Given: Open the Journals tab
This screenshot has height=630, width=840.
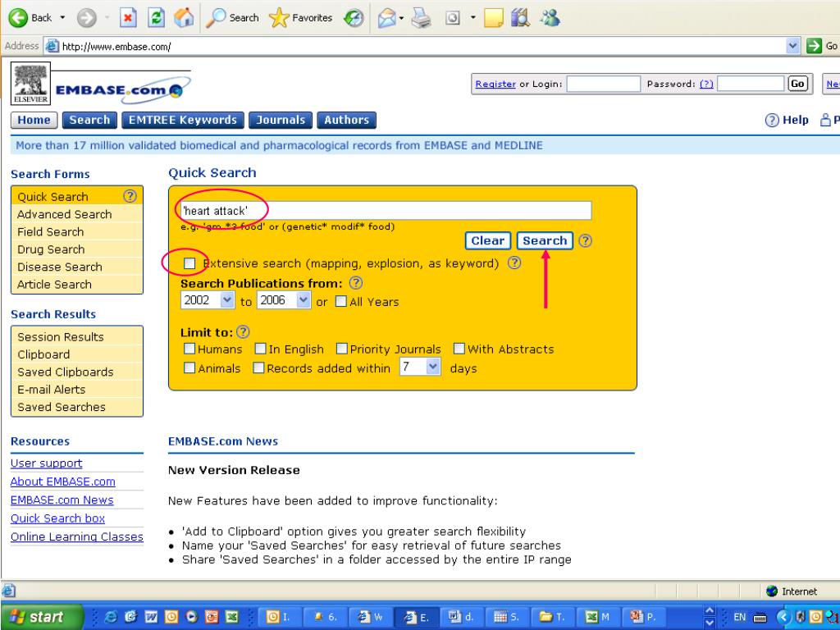Looking at the screenshot, I should tap(281, 120).
